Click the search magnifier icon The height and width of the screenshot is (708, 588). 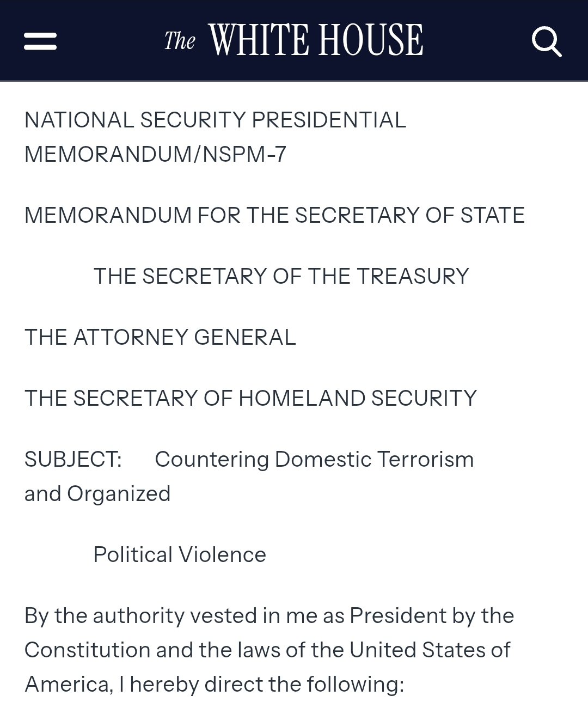tap(546, 41)
